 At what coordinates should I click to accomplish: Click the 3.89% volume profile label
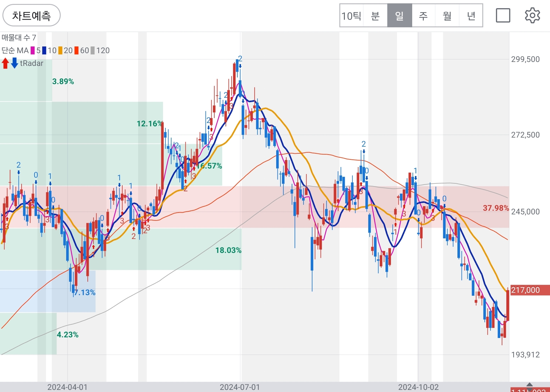63,81
